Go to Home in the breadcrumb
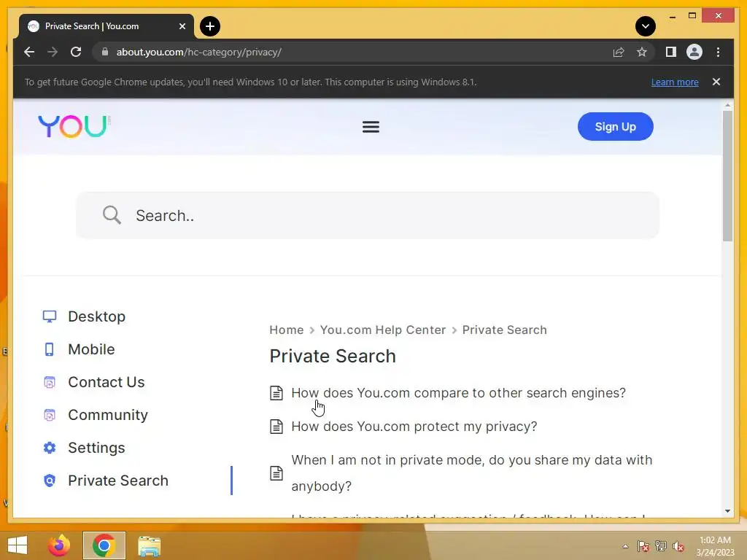 coord(286,330)
